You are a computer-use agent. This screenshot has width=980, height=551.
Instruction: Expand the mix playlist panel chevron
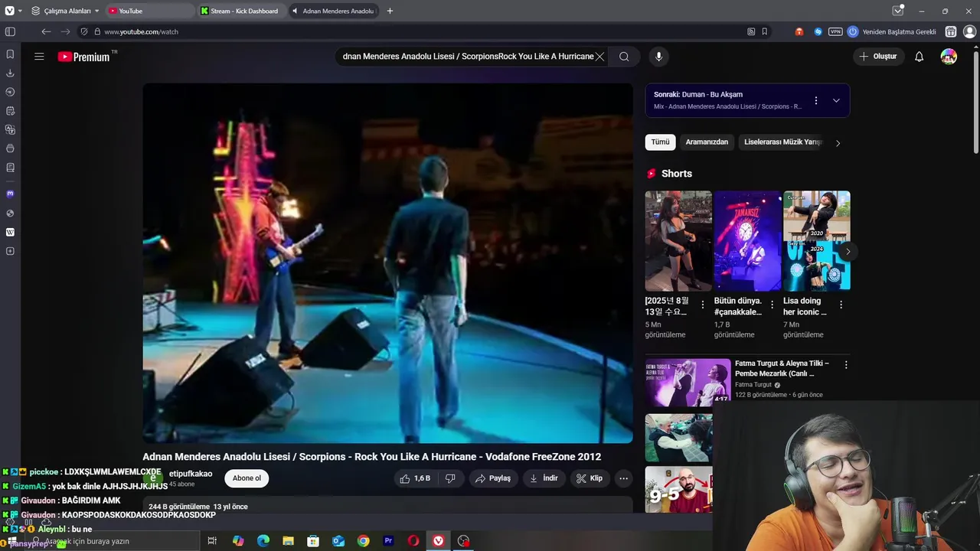pos(836,100)
